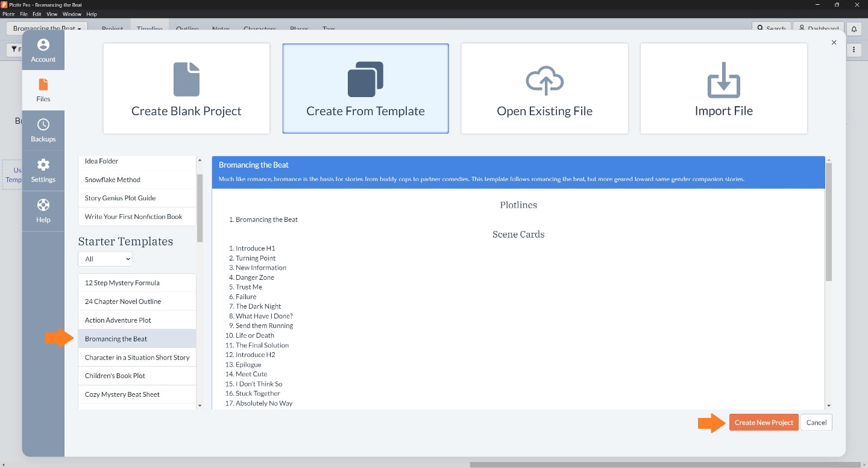Image resolution: width=868 pixels, height=468 pixels.
Task: Select 24 Chapter Novel Outline template
Action: [x=137, y=302]
